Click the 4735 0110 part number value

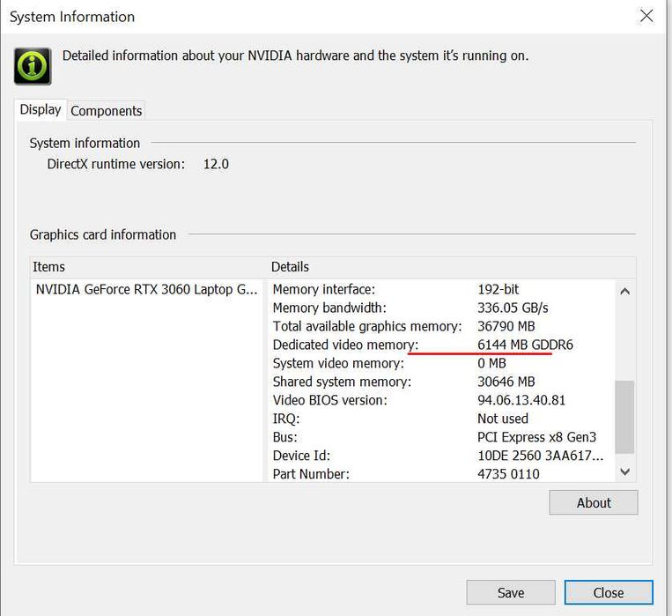click(x=508, y=474)
